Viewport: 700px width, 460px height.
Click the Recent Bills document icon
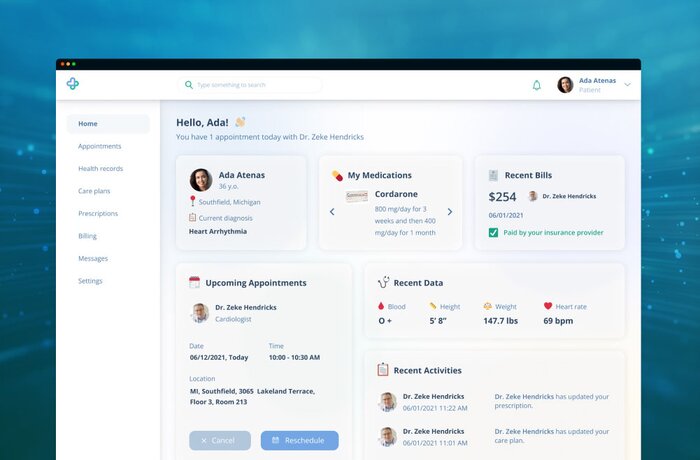click(493, 175)
